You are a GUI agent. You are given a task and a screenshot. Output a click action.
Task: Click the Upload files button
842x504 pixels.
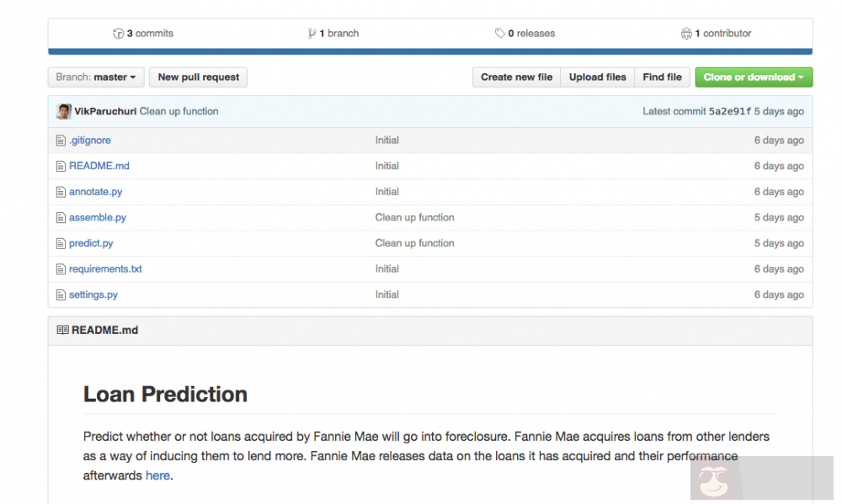point(597,77)
